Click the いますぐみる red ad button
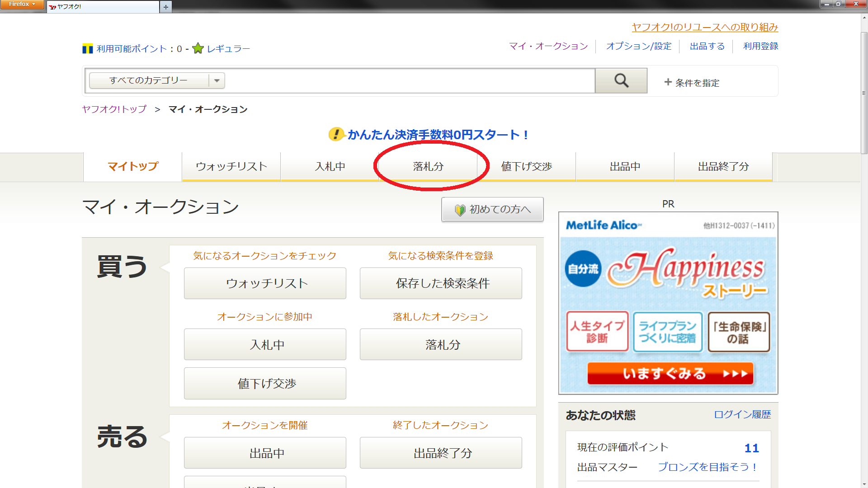 670,373
